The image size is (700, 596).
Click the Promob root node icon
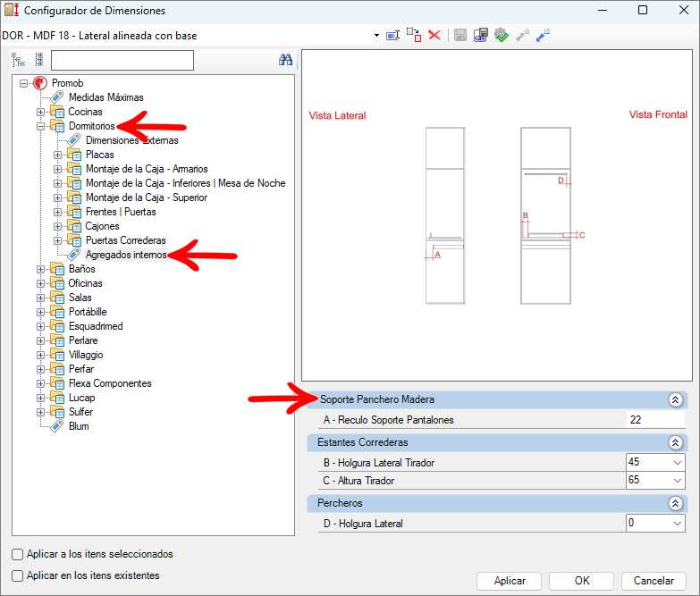(40, 83)
